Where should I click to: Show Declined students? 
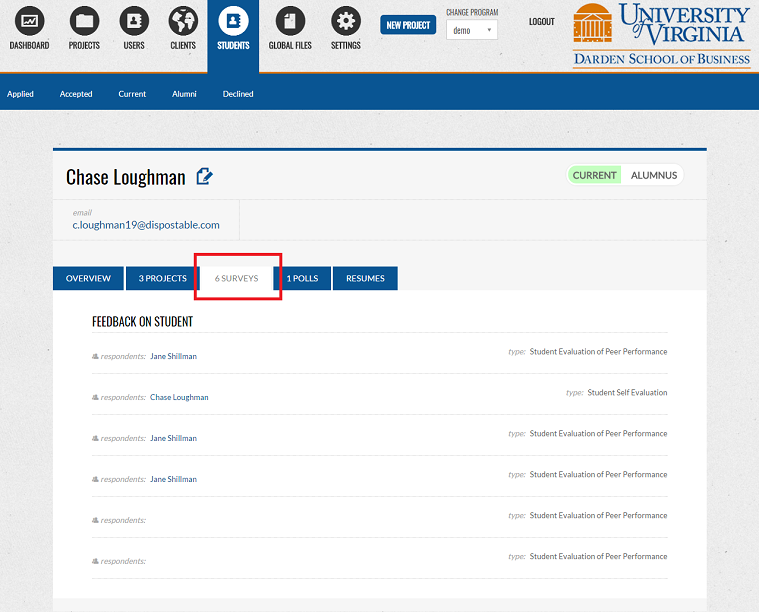238,94
